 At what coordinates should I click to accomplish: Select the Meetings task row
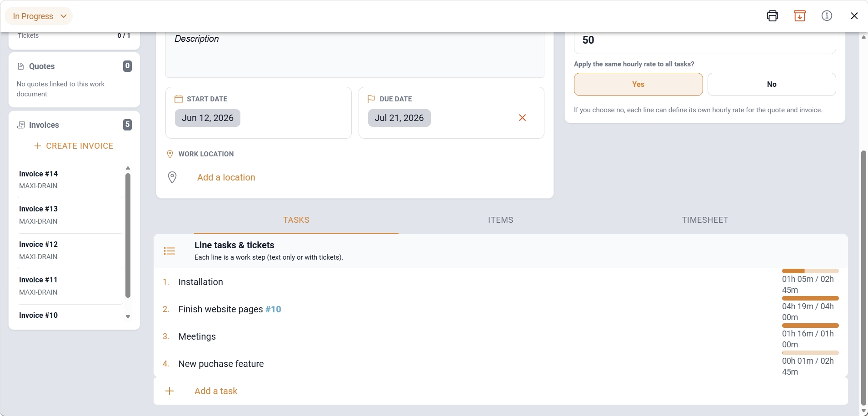click(x=501, y=336)
